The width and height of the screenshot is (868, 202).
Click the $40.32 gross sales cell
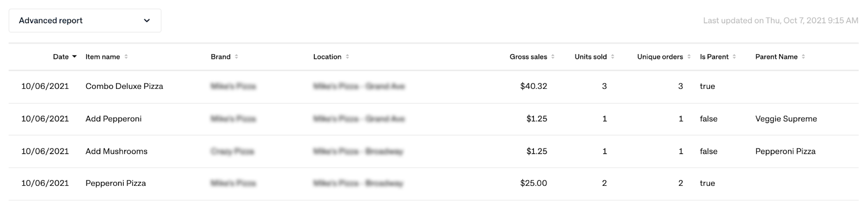point(533,86)
